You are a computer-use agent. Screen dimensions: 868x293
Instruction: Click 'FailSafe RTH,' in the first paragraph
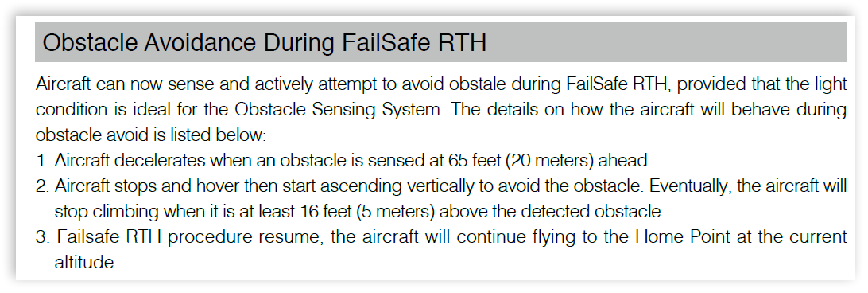point(619,84)
